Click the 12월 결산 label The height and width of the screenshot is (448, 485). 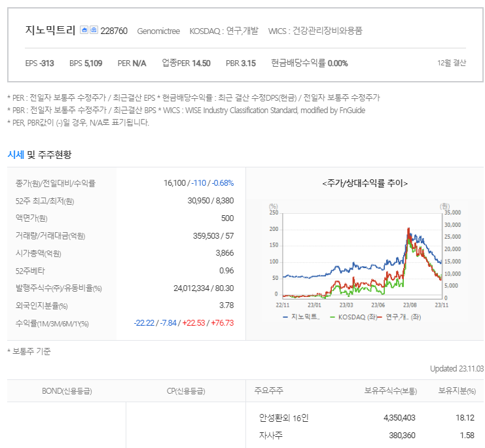click(451, 63)
